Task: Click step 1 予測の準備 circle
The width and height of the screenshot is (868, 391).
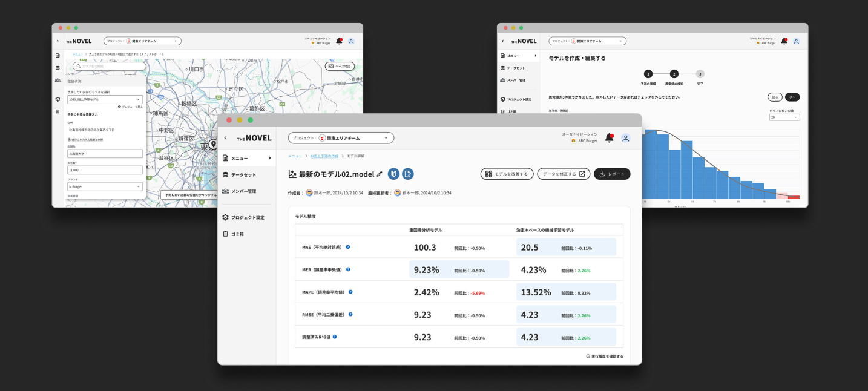Action: pos(648,74)
